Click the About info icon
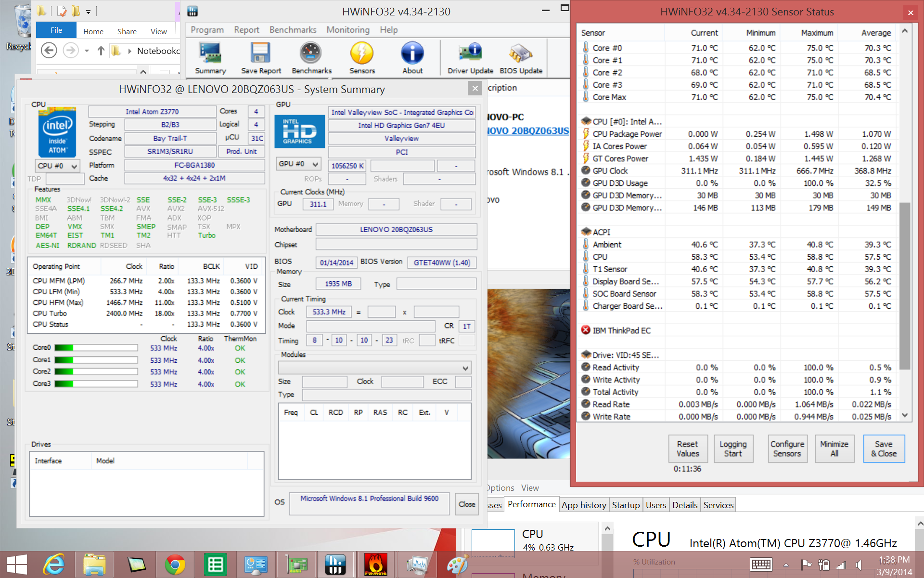Image resolution: width=924 pixels, height=578 pixels. 412,58
